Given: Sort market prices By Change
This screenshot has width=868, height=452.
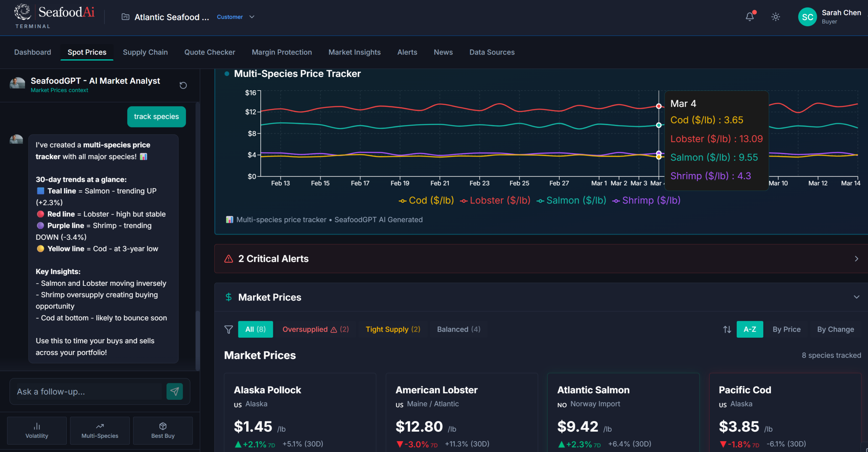Looking at the screenshot, I should pos(835,329).
